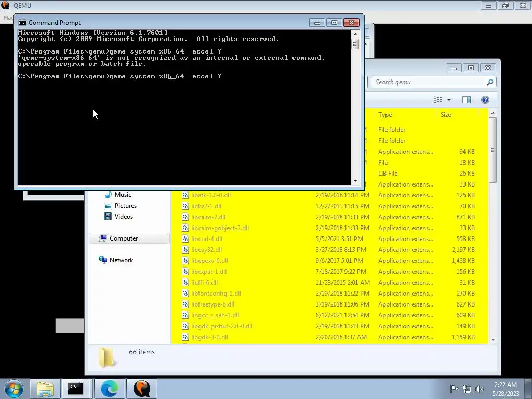Click the libcurl-4.dll file icon
The image size is (532, 399).
pos(185,239)
